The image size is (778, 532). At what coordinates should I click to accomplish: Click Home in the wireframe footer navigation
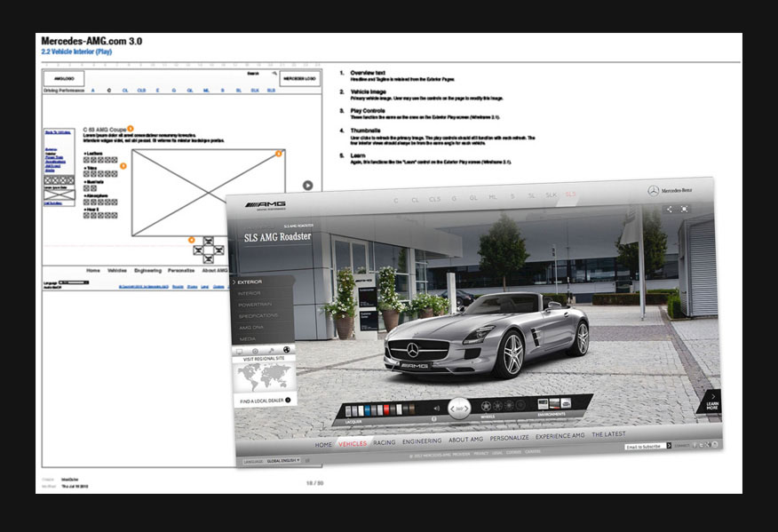pyautogui.click(x=93, y=271)
